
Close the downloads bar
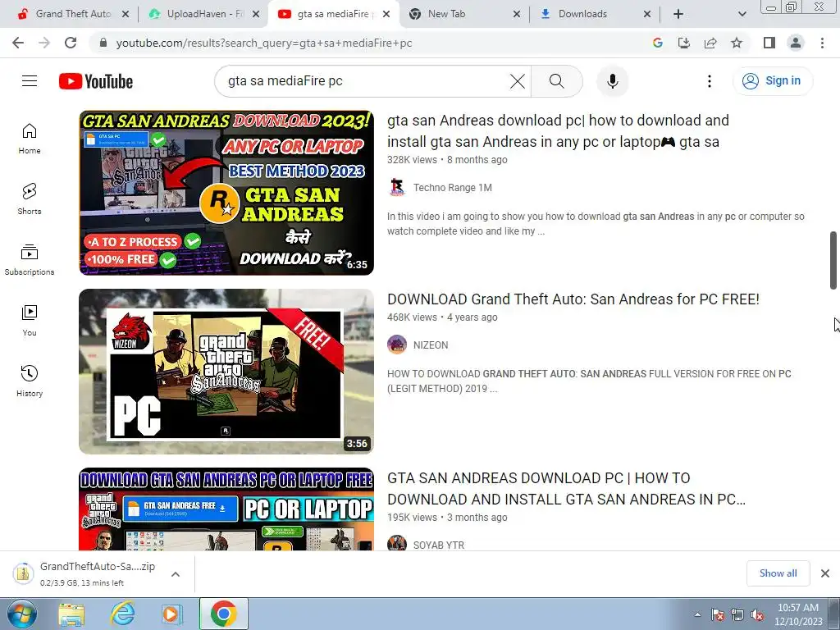(x=825, y=573)
